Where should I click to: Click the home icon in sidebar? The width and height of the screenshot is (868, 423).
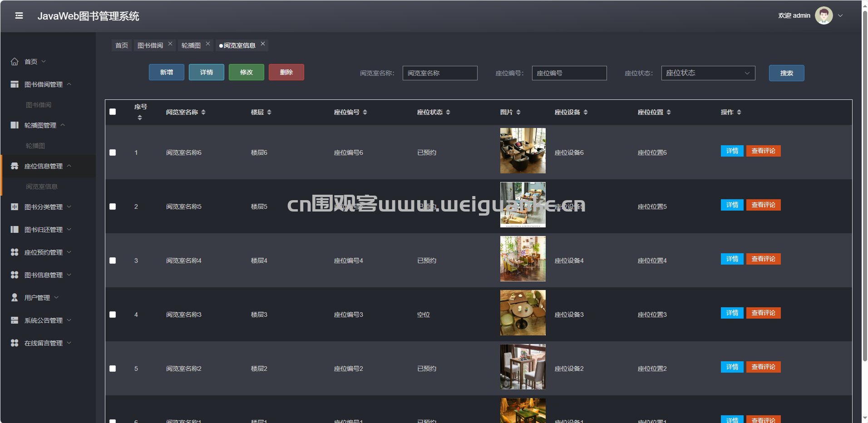tap(15, 62)
